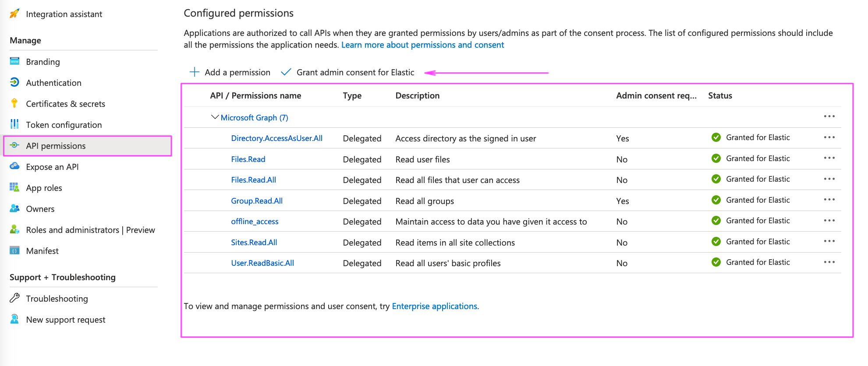Open the Directory.AccessAsUser.All permission
This screenshot has width=868, height=366.
(x=276, y=138)
